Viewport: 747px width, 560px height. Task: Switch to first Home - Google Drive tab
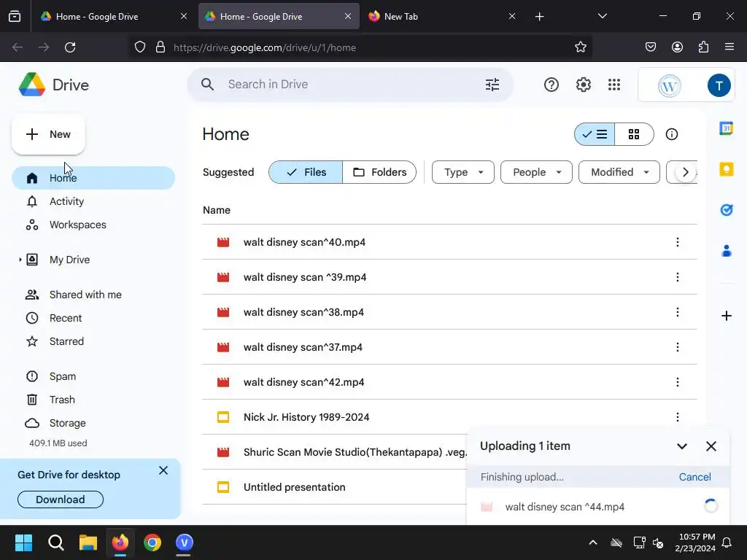pos(113,17)
